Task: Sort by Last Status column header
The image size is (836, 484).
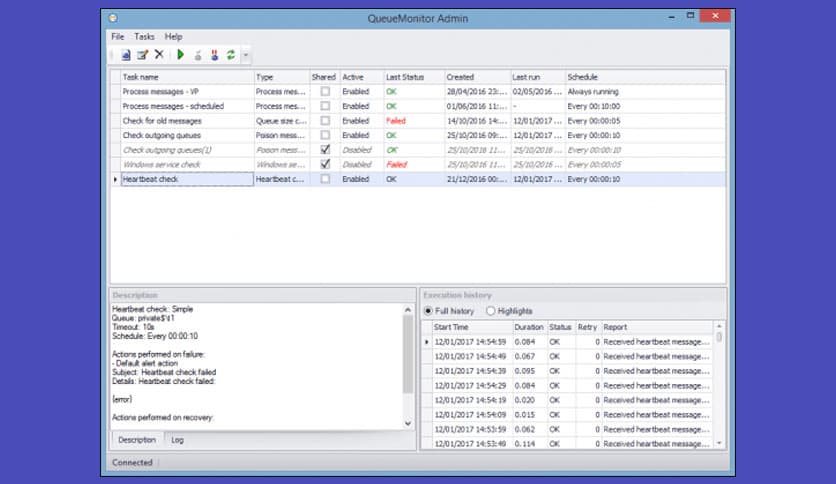Action: pyautogui.click(x=414, y=77)
